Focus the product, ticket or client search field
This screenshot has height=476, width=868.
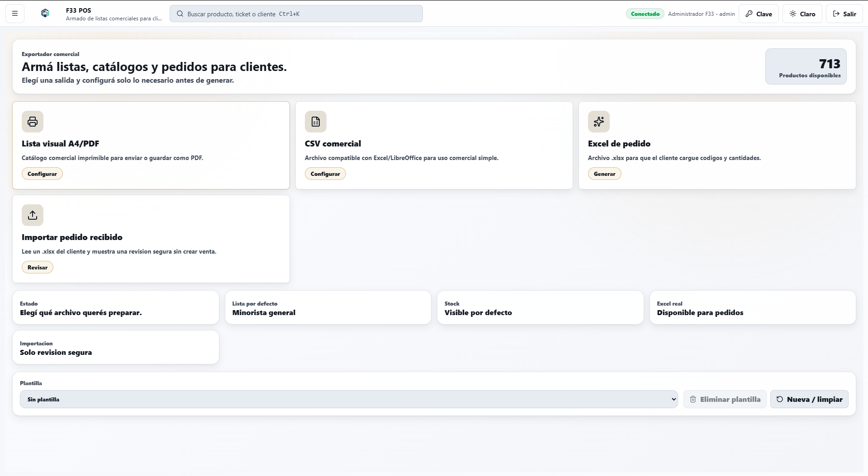[x=296, y=14]
